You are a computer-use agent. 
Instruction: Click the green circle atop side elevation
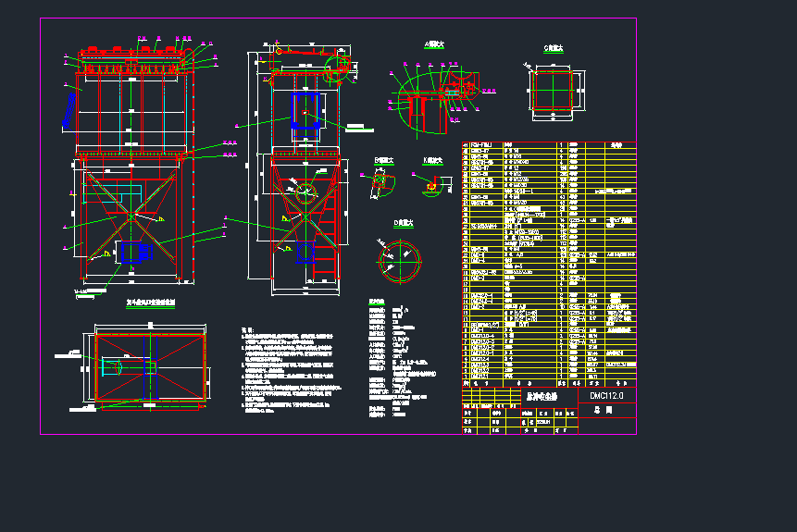(337, 64)
